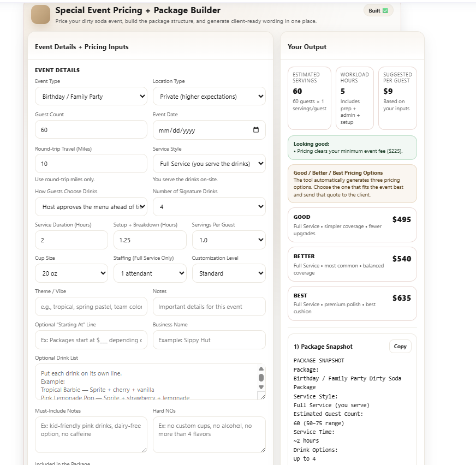Image resolution: width=476 pixels, height=465 pixels.
Task: Expand the Location Type dropdown
Action: (x=209, y=97)
